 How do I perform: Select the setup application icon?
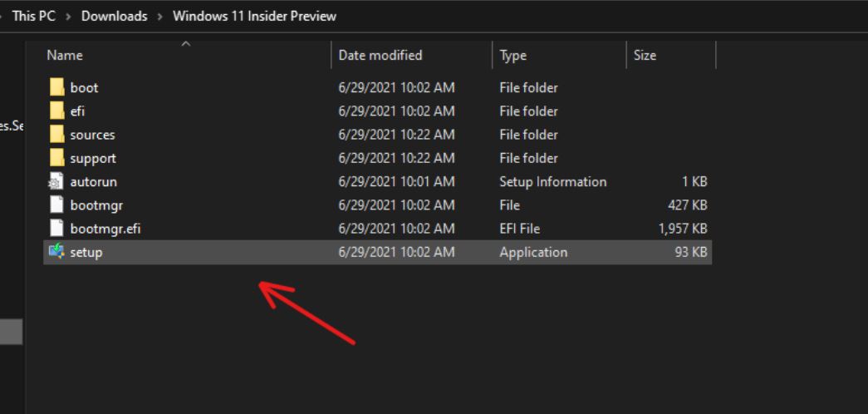tap(56, 252)
